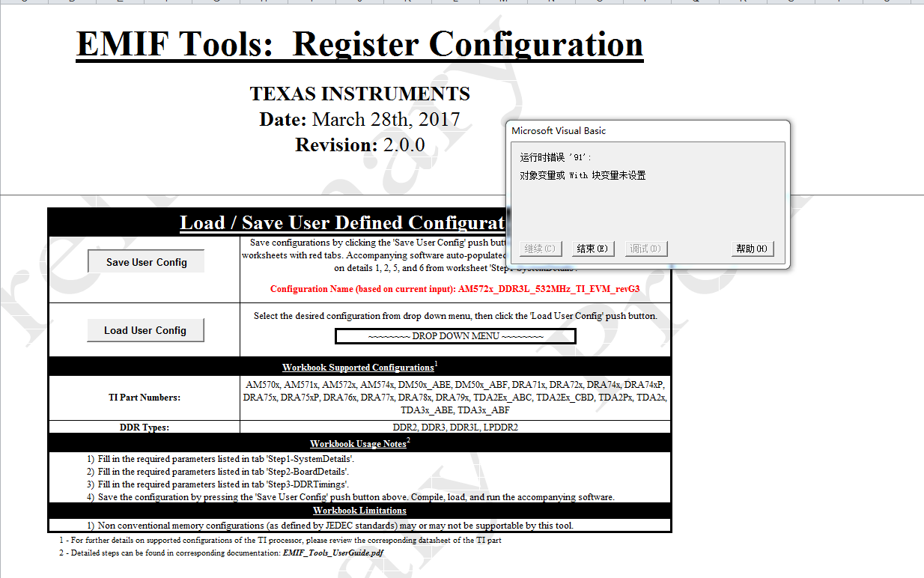Select the DDR Types: label cell
This screenshot has width=924, height=578.
[144, 428]
